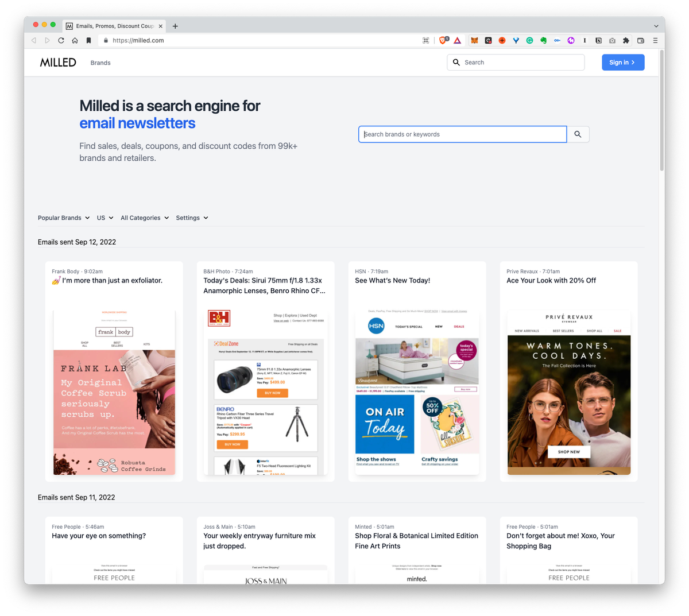Click the Frank Body email thumbnail
The height and width of the screenshot is (616, 689).
(x=114, y=393)
